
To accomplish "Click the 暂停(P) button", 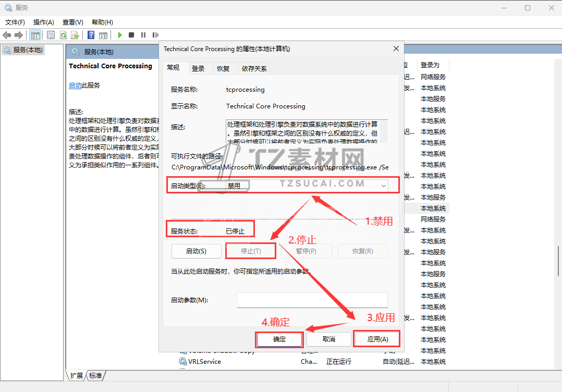I will click(306, 251).
